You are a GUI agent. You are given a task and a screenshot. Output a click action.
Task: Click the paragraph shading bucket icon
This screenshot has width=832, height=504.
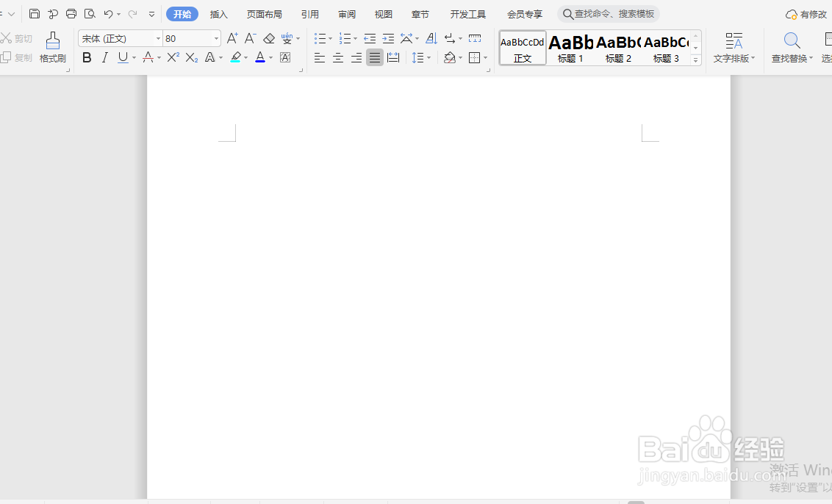click(x=450, y=57)
